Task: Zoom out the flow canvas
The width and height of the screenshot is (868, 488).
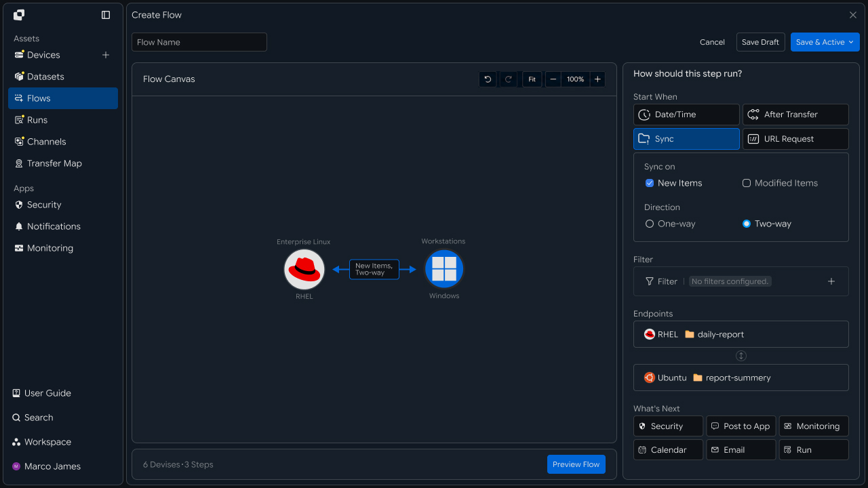Action: (553, 79)
